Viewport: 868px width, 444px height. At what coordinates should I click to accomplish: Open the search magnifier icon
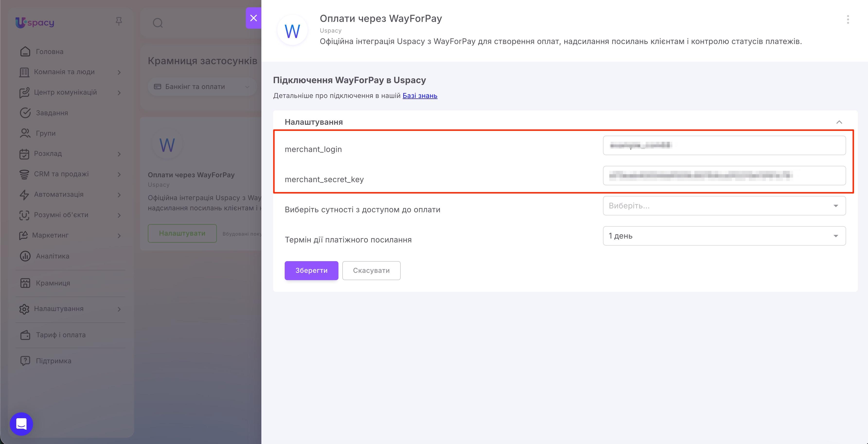point(158,23)
